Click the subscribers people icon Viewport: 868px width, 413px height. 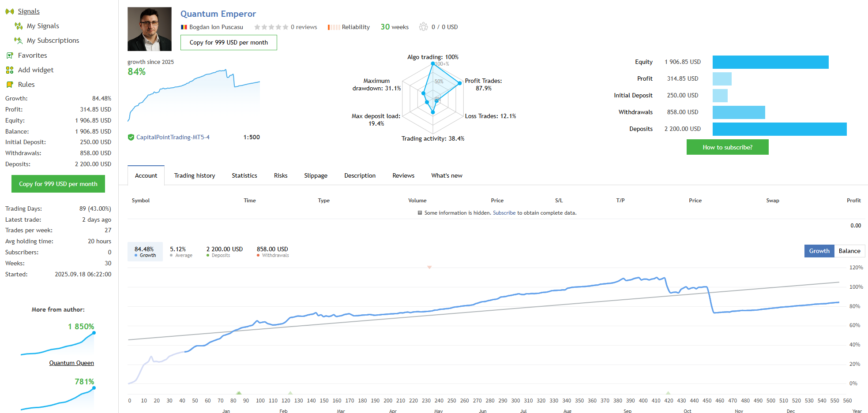pos(423,27)
